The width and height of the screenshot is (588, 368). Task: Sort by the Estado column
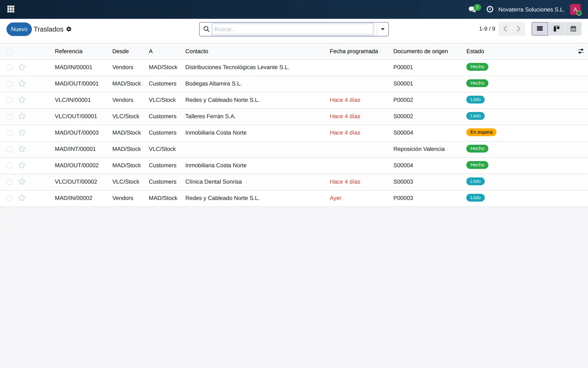click(475, 51)
